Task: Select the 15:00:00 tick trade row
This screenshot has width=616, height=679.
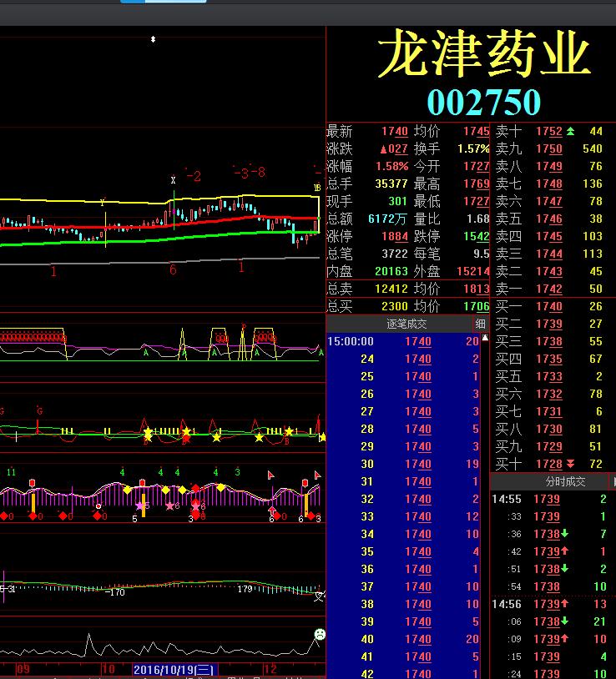Action: point(403,342)
